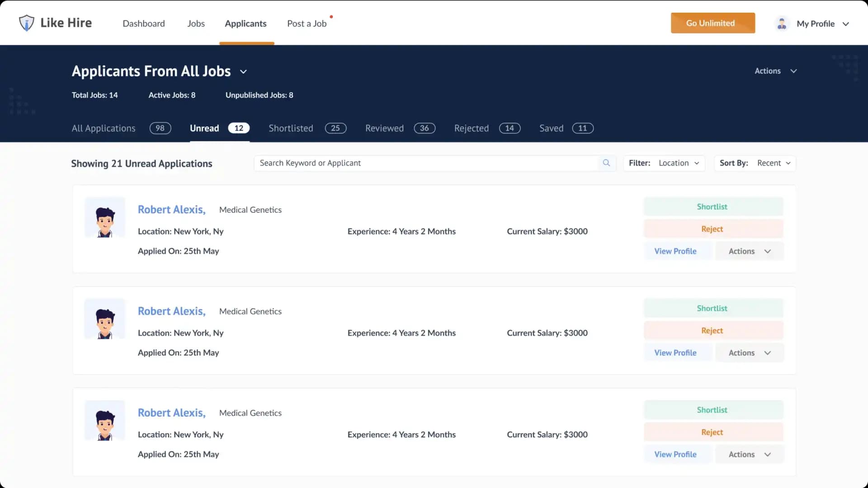Focus the Search Keyword or Applicant field

coord(425,163)
